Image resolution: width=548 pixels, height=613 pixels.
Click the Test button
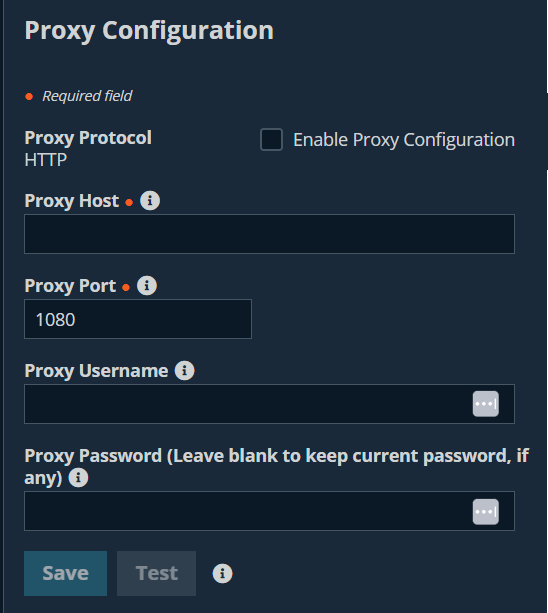coord(156,574)
